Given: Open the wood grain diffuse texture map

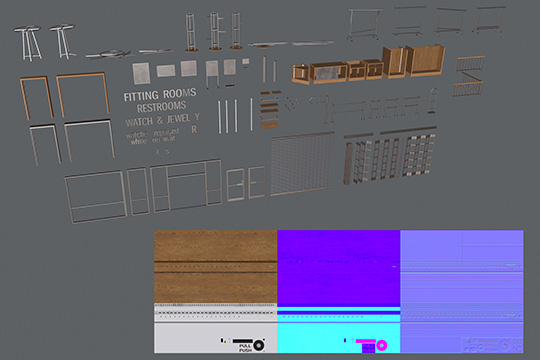Looking at the screenshot, I should click(216, 291).
